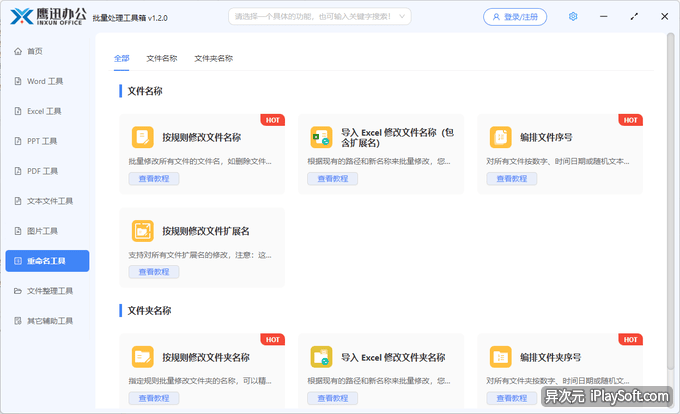This screenshot has height=414, width=680.
Task: Click the 编排文件序号 card icon
Action: click(500, 137)
